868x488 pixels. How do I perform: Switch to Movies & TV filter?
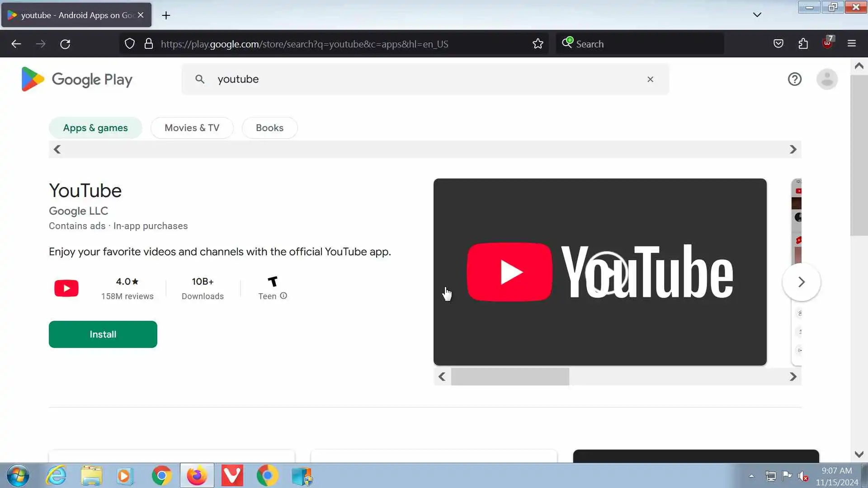click(x=192, y=128)
